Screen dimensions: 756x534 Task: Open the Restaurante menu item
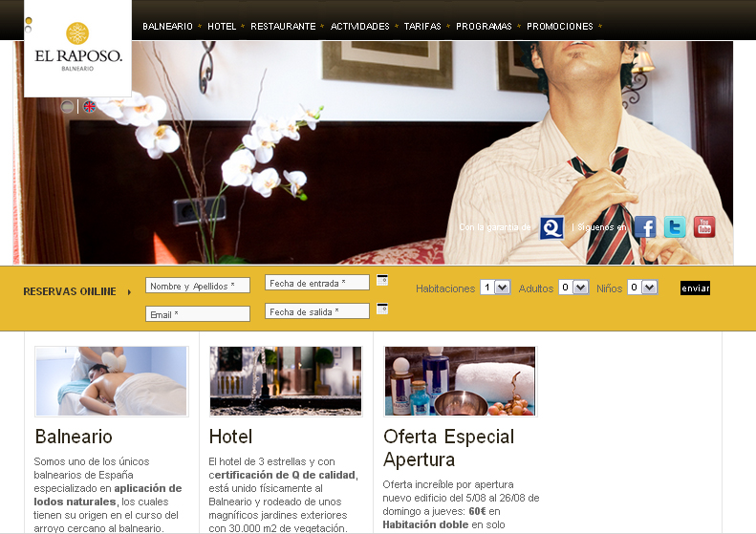283,27
